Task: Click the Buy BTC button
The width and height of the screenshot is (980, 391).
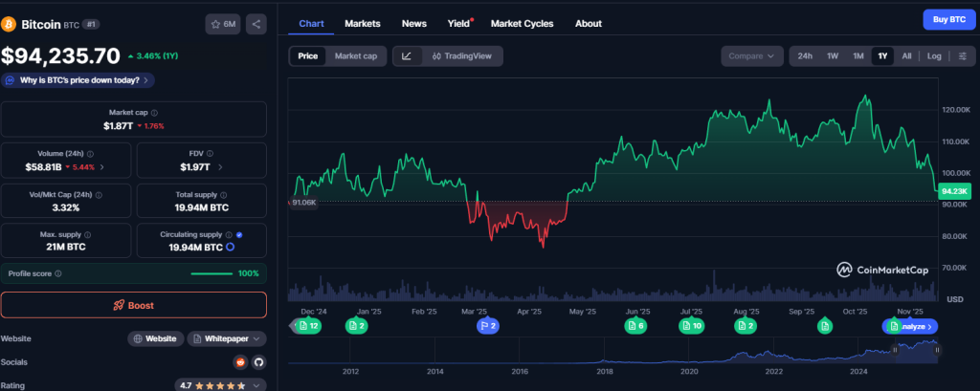Action: pos(945,20)
